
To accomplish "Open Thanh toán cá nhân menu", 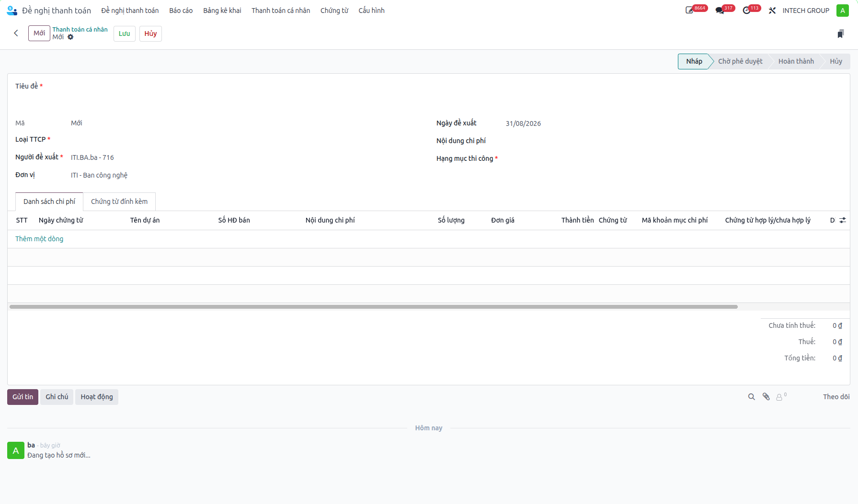I will (x=281, y=11).
